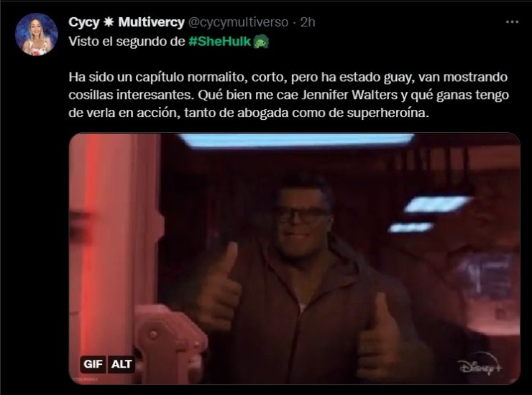Click the lower right thumbs-up in GIF
The width and height of the screenshot is (532, 395).
point(381,339)
